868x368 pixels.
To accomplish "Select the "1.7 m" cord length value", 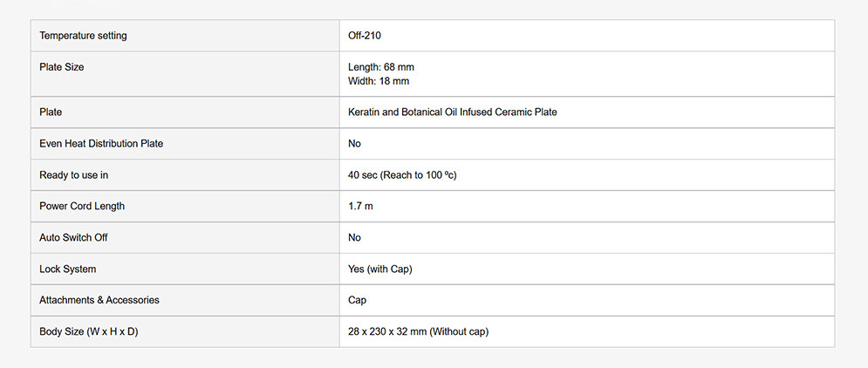I will tap(360, 207).
